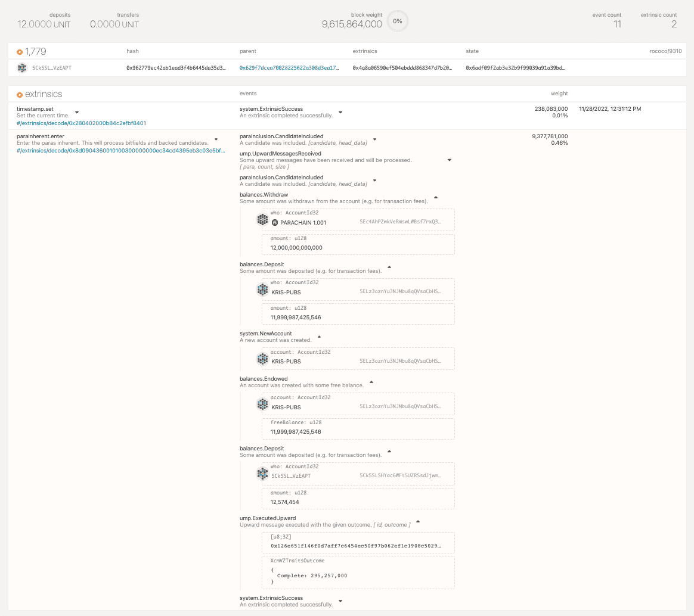The height and width of the screenshot is (616, 694).
Task: Click the block weight 0% progress circle
Action: pyautogui.click(x=397, y=21)
